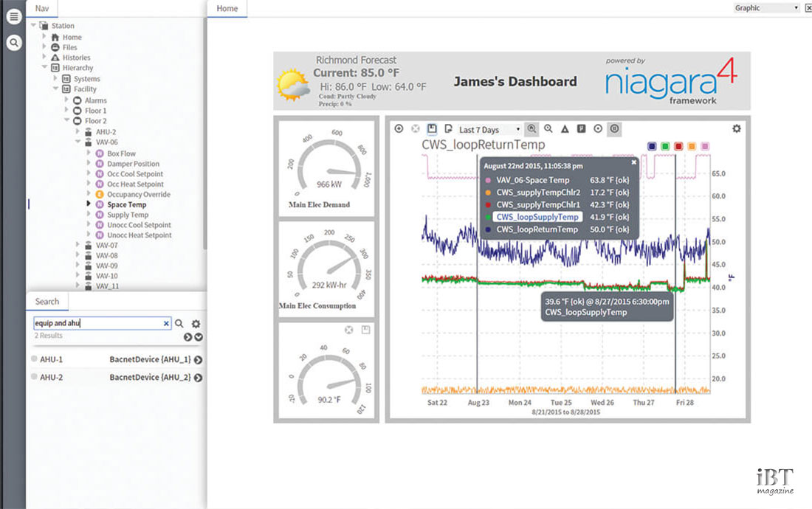Click the dark square chart toolbar icon

click(x=582, y=128)
